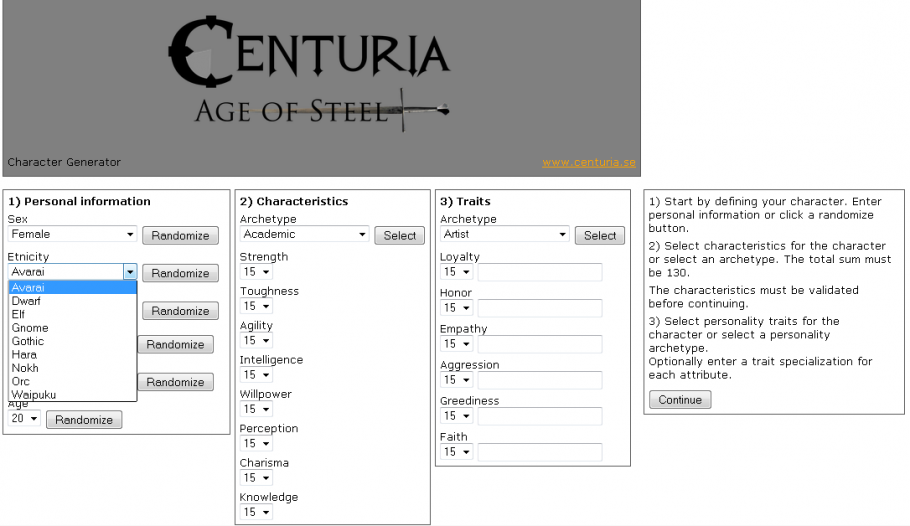Open the Greediness value dropdown

pos(456,416)
